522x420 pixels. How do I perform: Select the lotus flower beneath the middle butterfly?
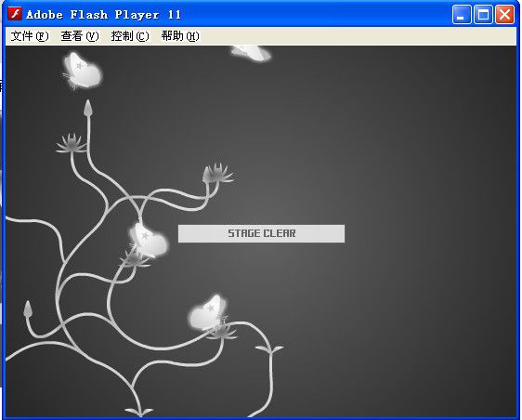point(136,258)
